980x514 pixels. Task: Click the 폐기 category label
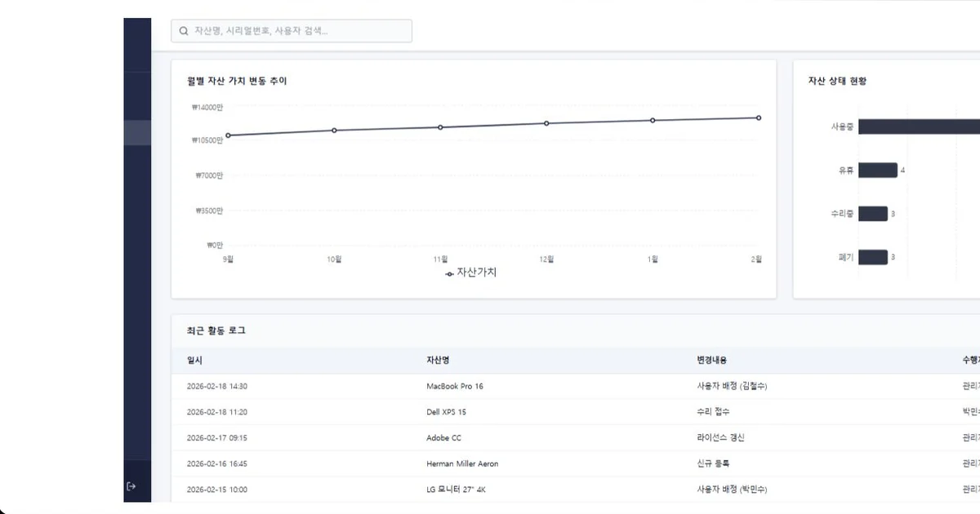(x=846, y=257)
